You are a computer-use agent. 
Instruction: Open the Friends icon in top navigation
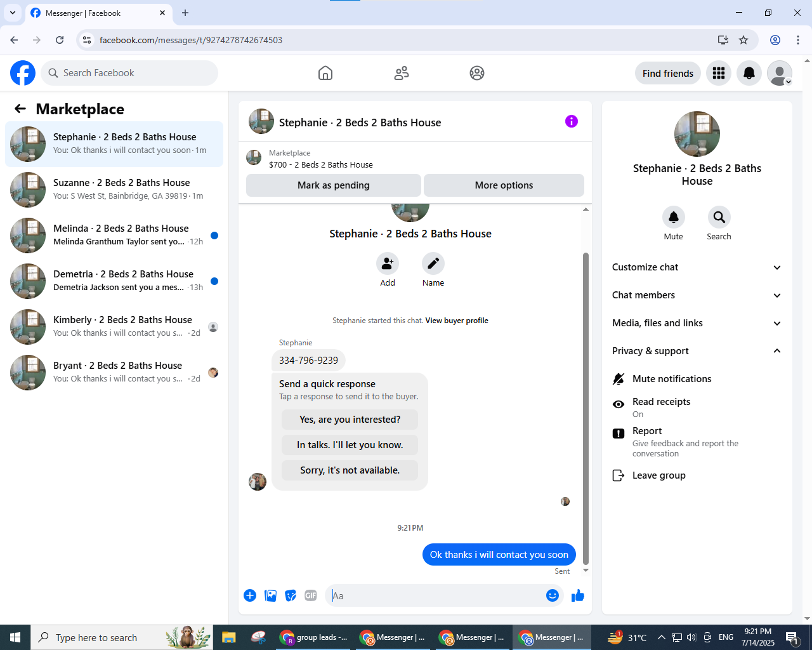[402, 73]
